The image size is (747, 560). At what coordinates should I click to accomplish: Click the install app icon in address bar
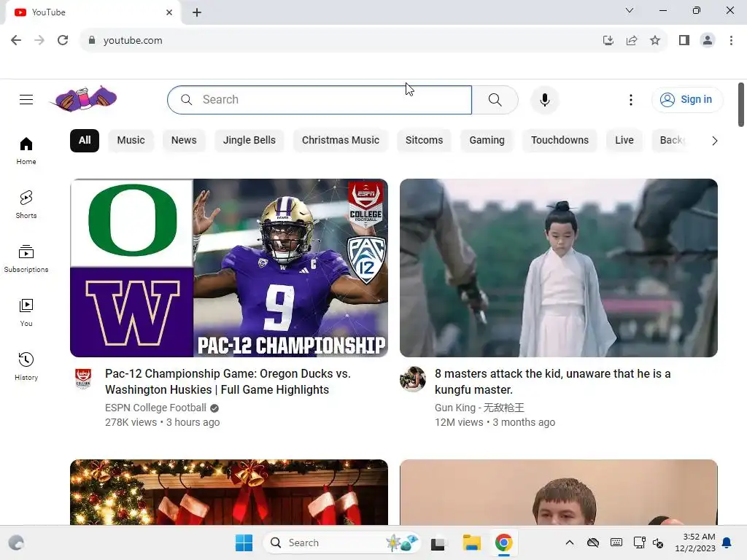click(608, 41)
